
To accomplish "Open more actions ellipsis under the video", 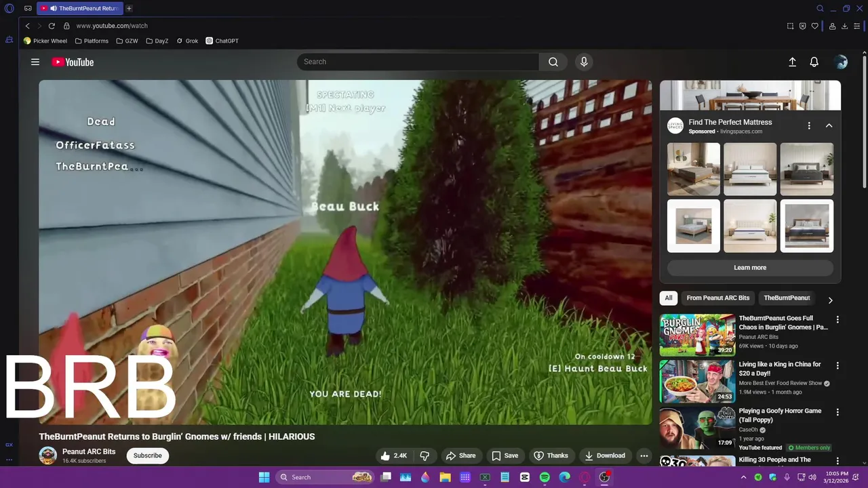I will (x=644, y=455).
